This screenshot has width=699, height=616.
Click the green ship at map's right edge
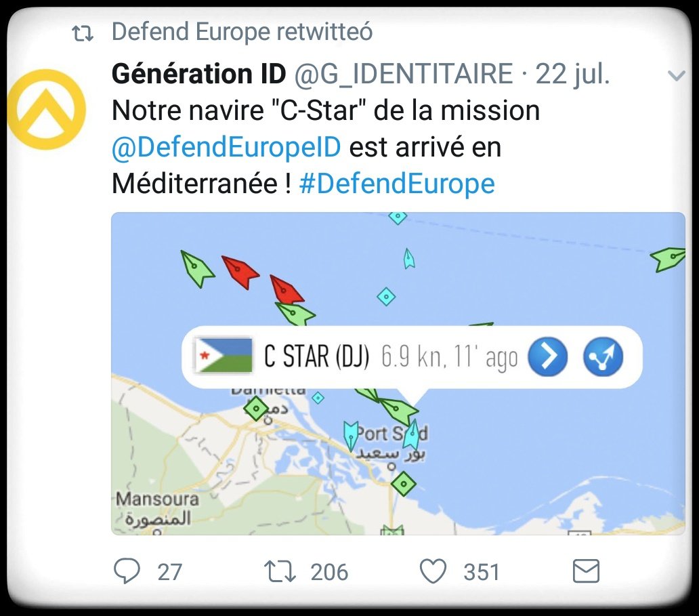tap(669, 258)
